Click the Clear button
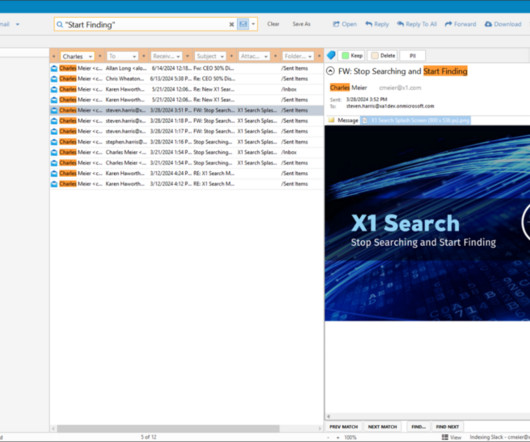This screenshot has width=530, height=442. [273, 24]
